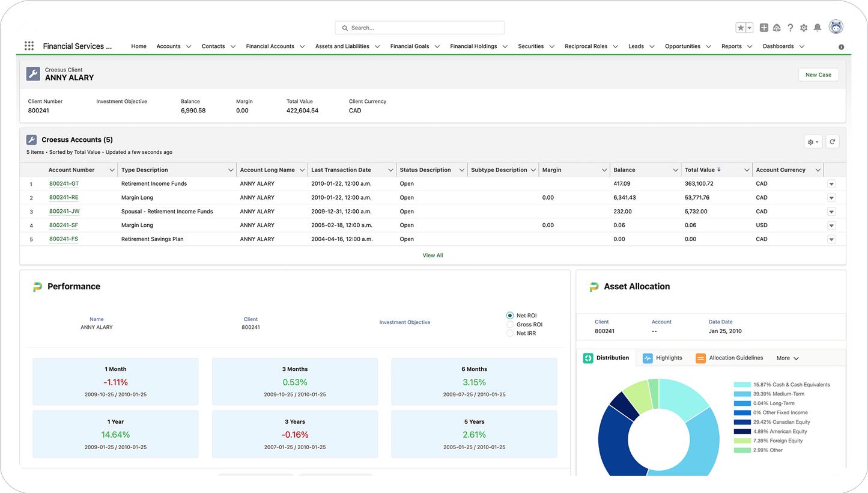Open the Leads tab
868x493 pixels.
(x=636, y=46)
